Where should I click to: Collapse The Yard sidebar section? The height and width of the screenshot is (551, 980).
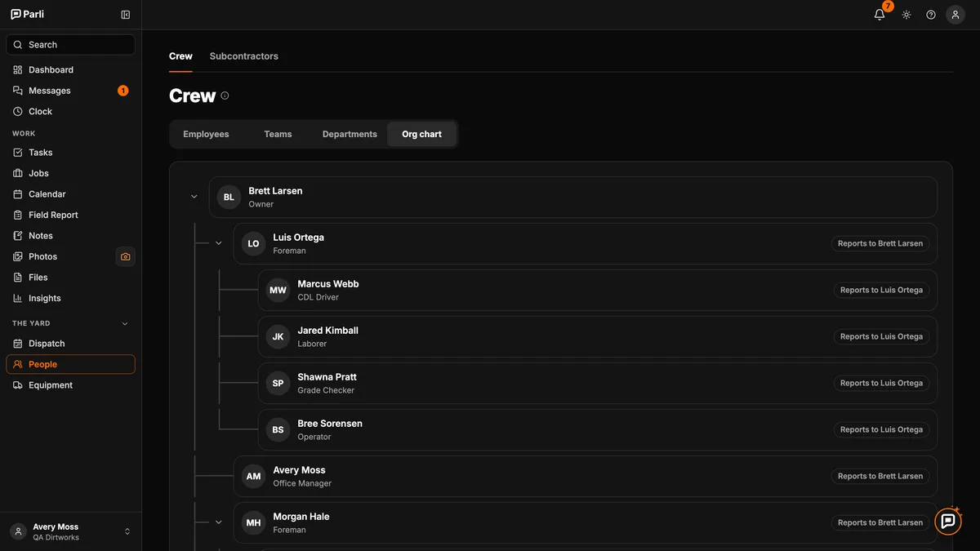[125, 323]
